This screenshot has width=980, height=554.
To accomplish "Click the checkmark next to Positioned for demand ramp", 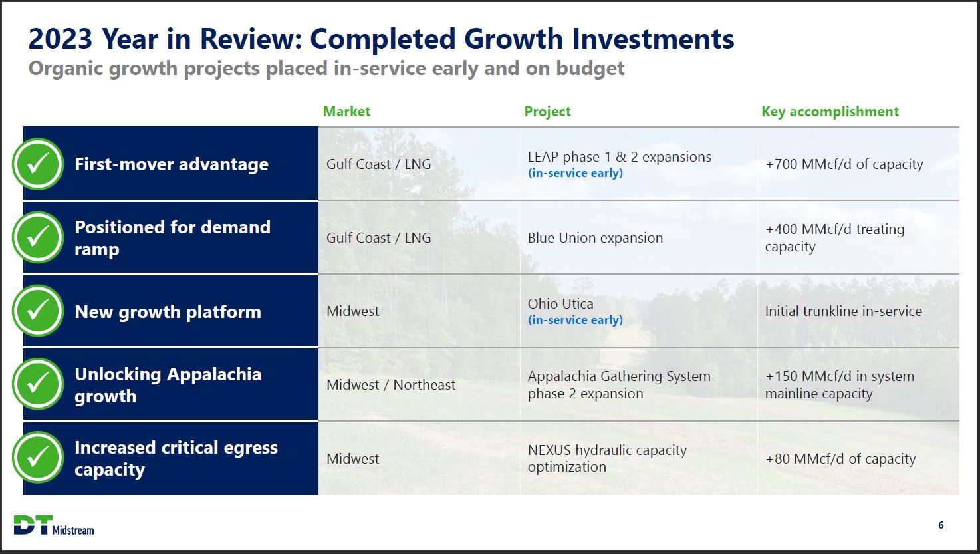I will 38,237.
